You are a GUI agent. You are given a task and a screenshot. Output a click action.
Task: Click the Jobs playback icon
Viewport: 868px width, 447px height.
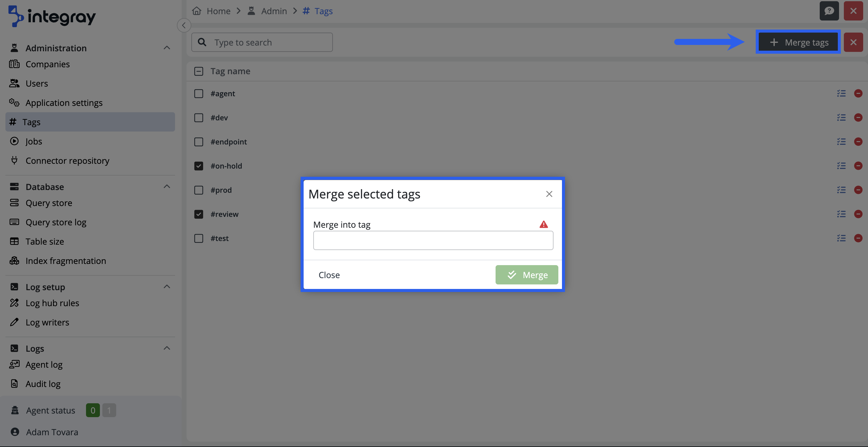point(14,141)
